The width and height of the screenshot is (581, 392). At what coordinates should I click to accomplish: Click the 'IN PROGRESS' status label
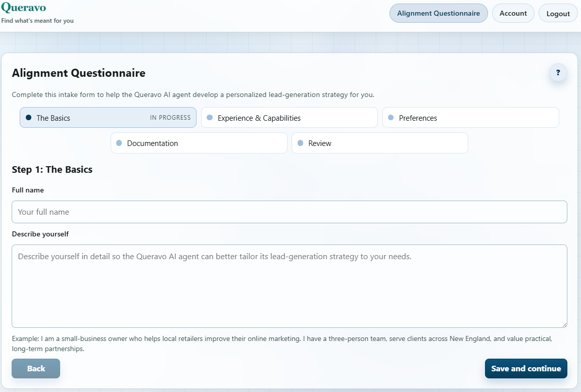[x=170, y=118]
